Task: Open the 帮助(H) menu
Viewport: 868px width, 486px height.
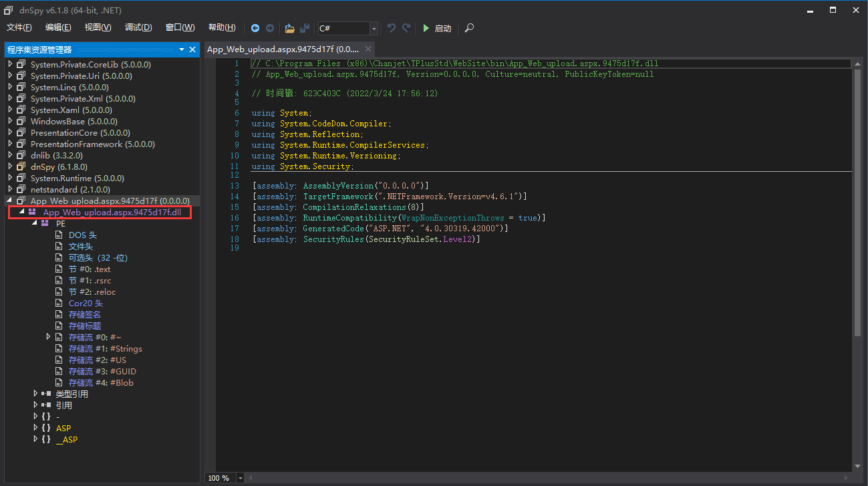Action: (222, 27)
